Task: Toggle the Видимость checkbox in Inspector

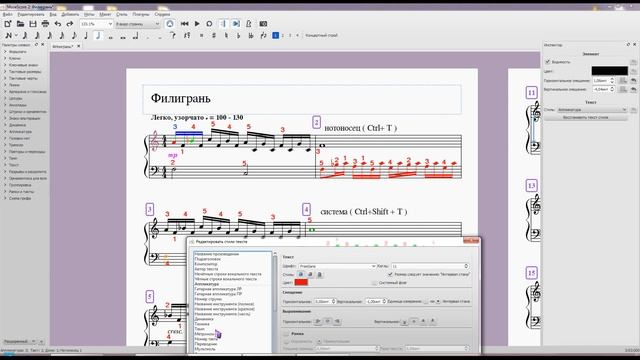Action: coord(548,62)
